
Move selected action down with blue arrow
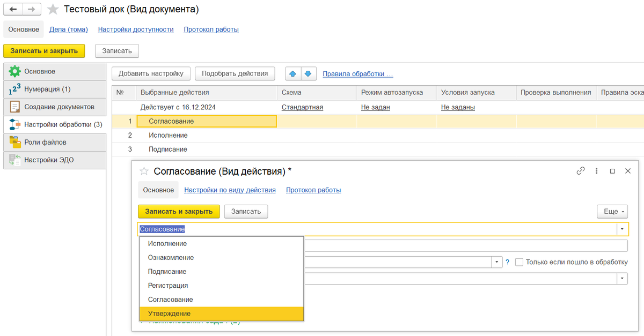coord(308,73)
